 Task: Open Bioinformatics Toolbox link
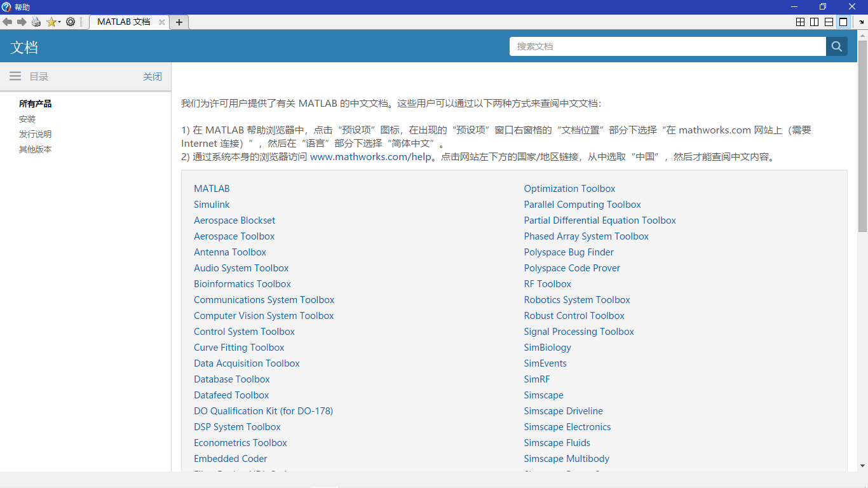(x=243, y=284)
